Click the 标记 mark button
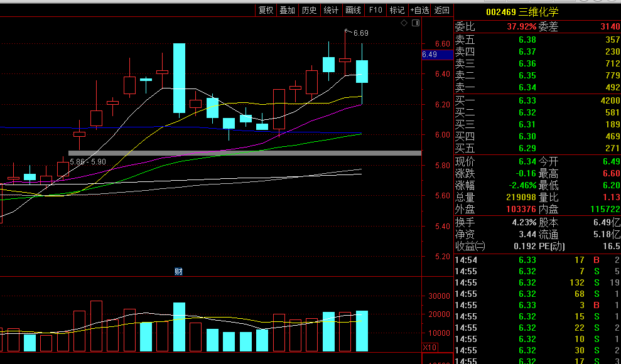 click(x=397, y=10)
